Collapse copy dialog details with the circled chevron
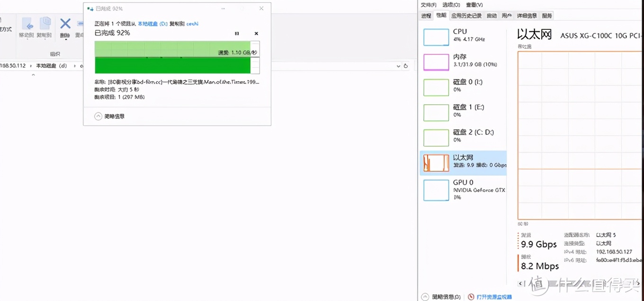Screen dimensions: 644x301 pyautogui.click(x=98, y=116)
